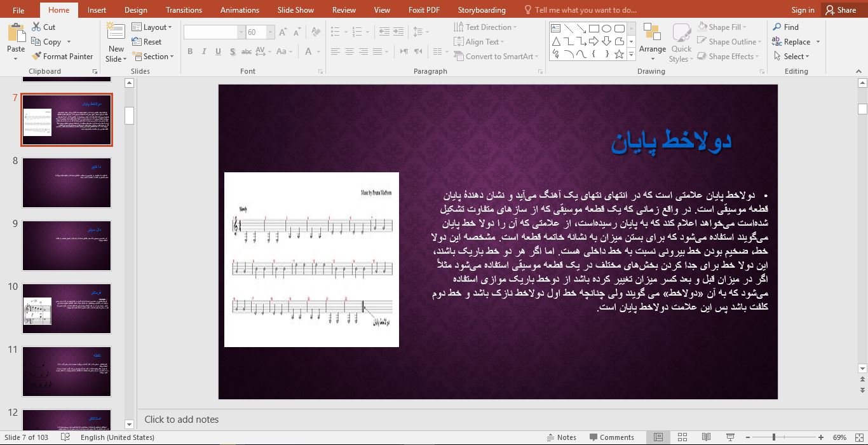This screenshot has width=868, height=445.
Task: Choose the triangle shape in the gallery
Action: (556, 41)
